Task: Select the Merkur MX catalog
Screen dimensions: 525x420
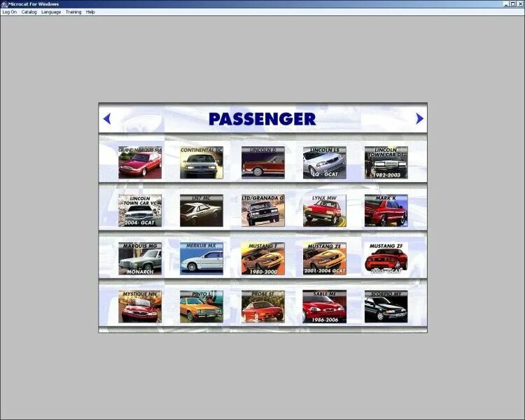Action: [x=202, y=258]
